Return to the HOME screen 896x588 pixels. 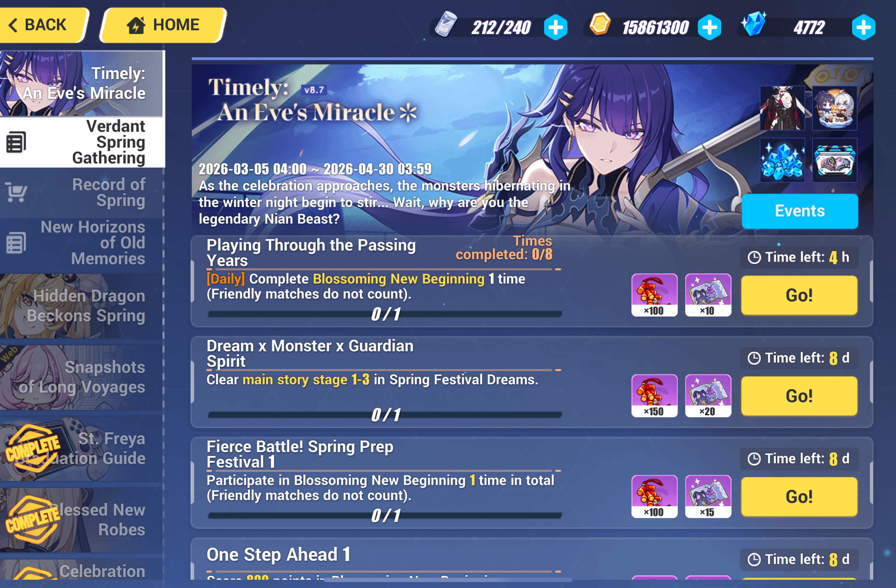tap(163, 25)
